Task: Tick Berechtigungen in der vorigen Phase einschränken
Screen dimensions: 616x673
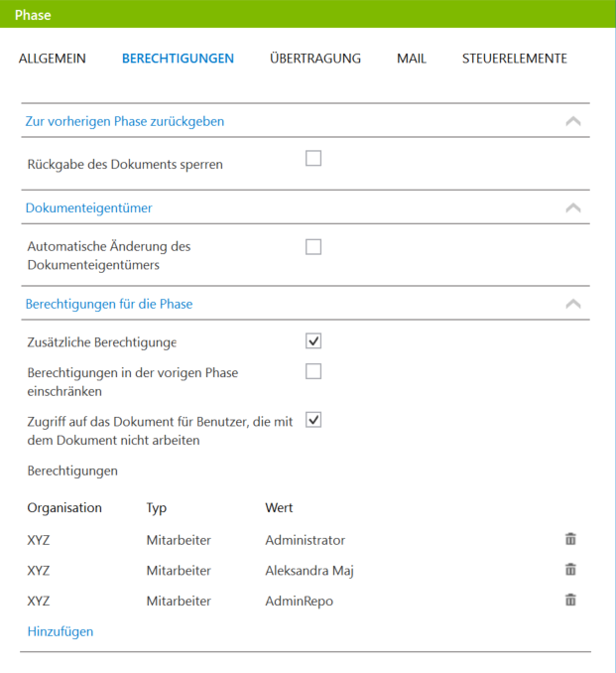Action: point(313,371)
